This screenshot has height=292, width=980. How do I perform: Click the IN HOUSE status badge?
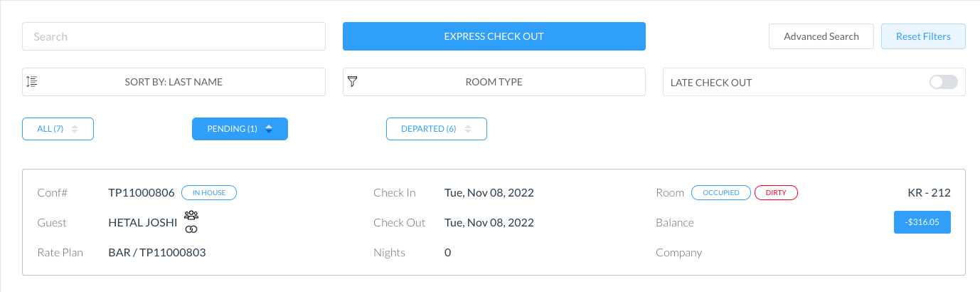pos(209,192)
